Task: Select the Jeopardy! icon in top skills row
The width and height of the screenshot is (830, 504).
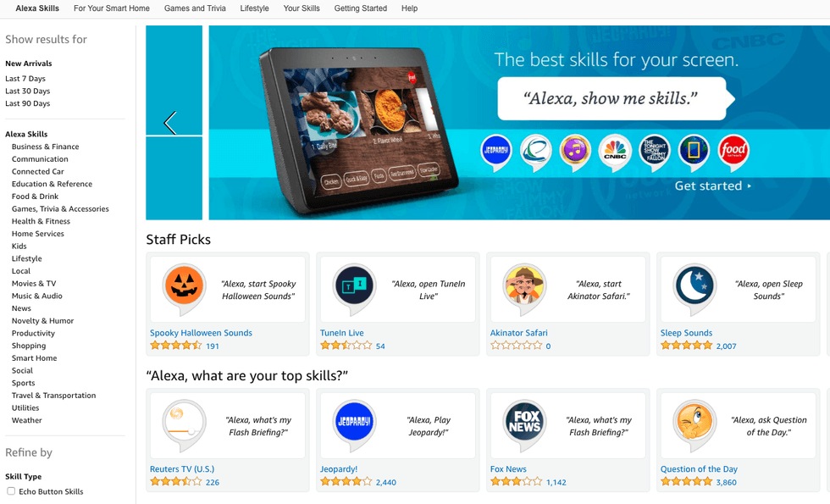Action: (x=355, y=424)
